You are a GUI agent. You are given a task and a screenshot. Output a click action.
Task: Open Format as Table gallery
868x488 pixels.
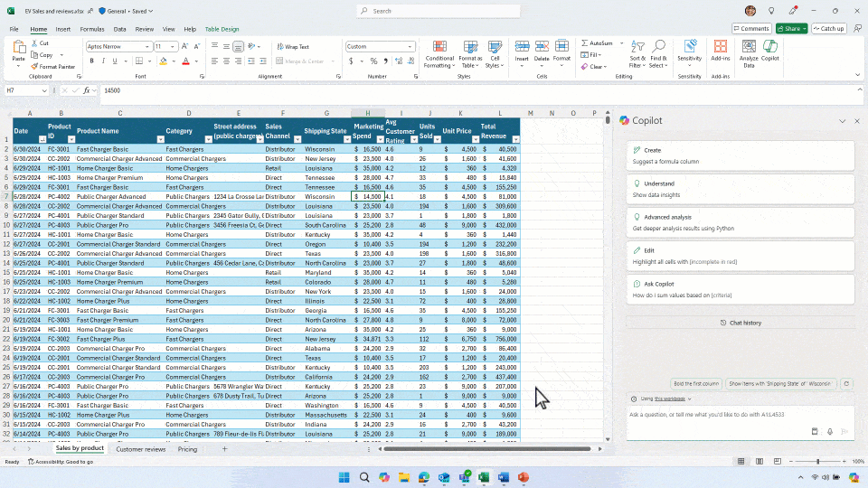[x=470, y=54]
